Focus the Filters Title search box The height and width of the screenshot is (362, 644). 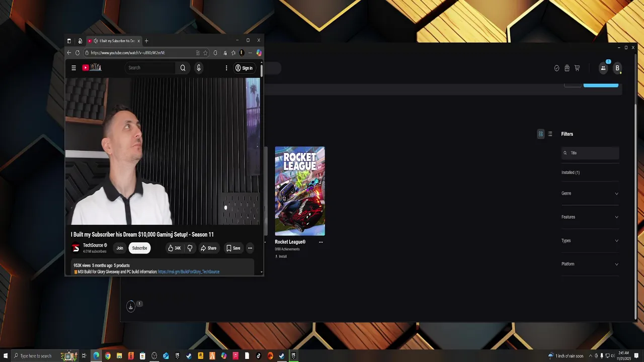coord(590,153)
